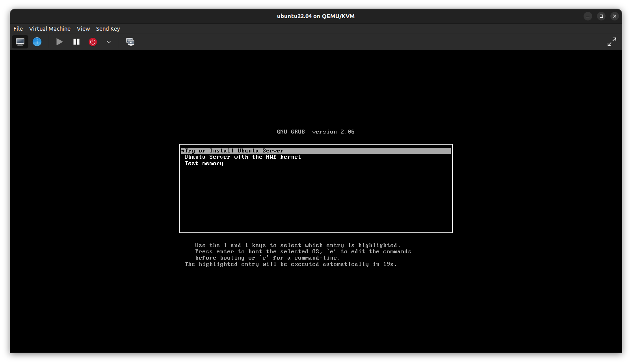Image resolution: width=632 pixels, height=364 pixels.
Task: Close the ubuntu22.04 QEMU/KVM window
Action: coord(615,16)
